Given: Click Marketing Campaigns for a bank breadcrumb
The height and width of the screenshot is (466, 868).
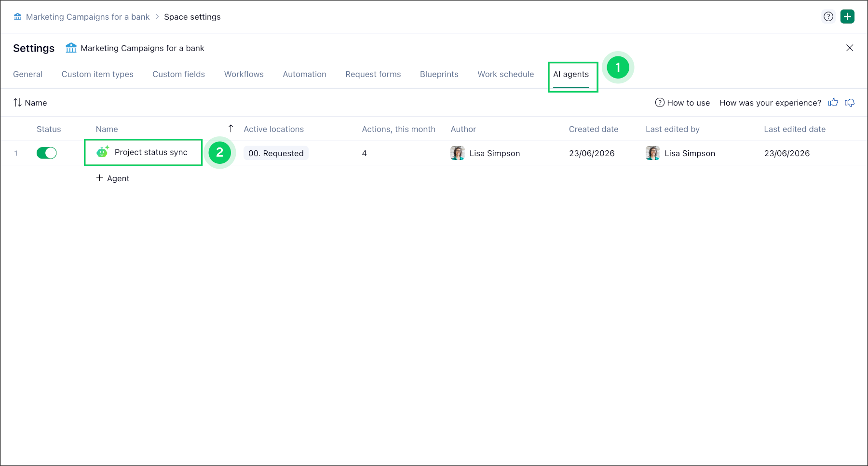Looking at the screenshot, I should coord(88,17).
